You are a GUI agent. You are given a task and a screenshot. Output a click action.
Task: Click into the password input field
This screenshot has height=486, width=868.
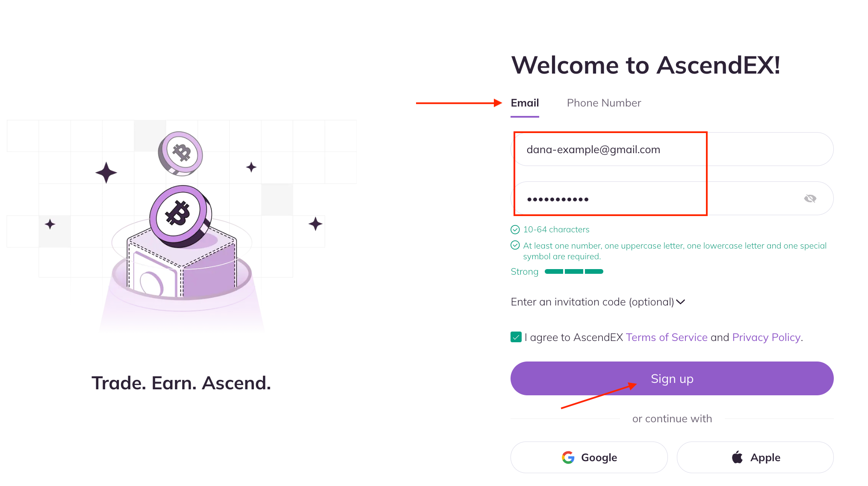click(x=658, y=199)
